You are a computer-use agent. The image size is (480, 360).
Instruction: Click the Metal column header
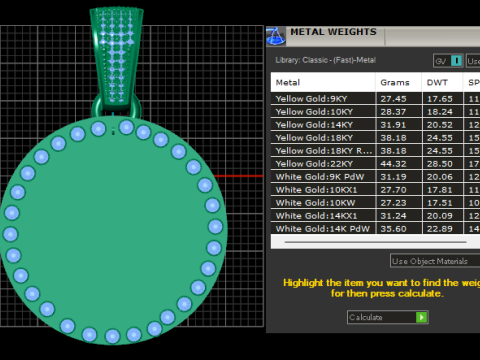pyautogui.click(x=323, y=82)
